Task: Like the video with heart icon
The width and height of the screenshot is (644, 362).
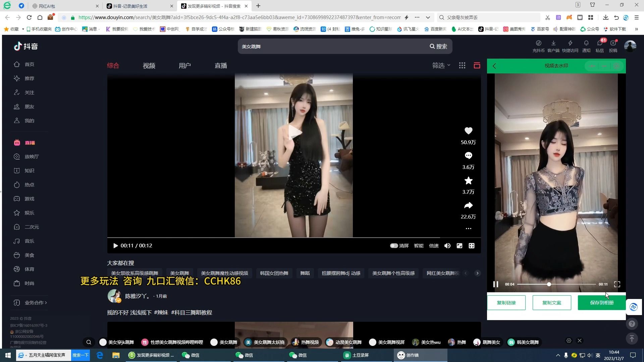Action: 468,131
